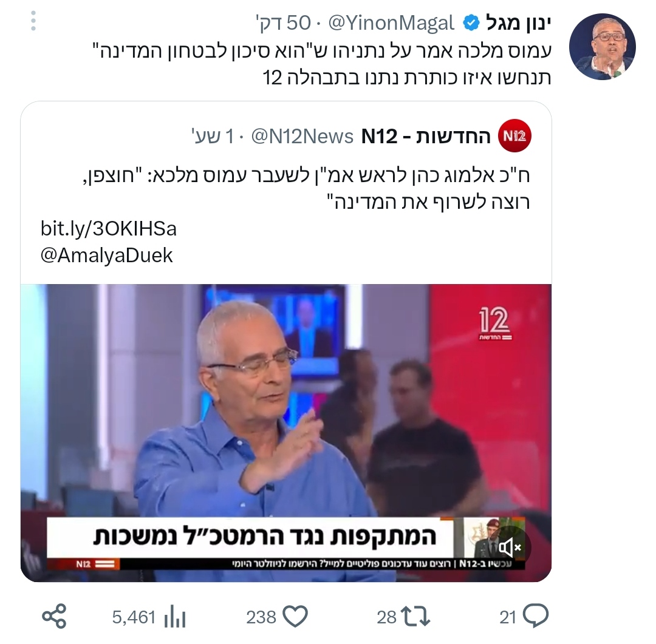View analytics via the bar chart icon

[175, 617]
